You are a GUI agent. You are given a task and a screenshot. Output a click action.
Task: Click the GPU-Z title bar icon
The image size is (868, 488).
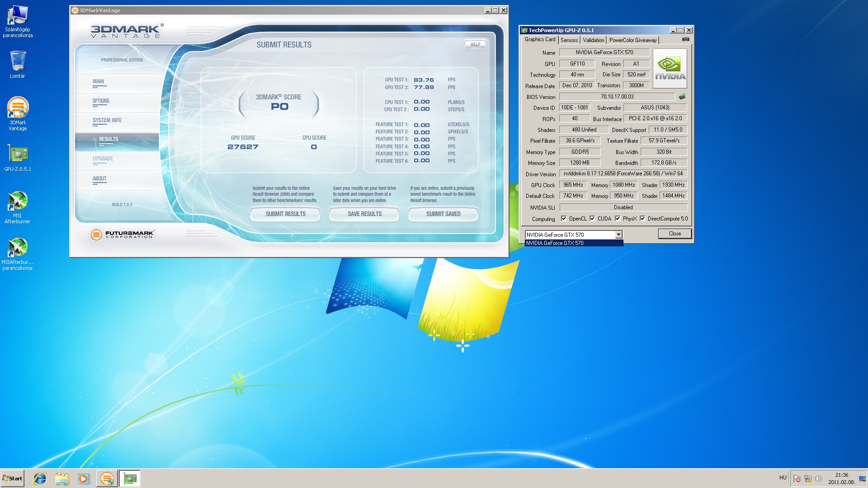pos(524,30)
